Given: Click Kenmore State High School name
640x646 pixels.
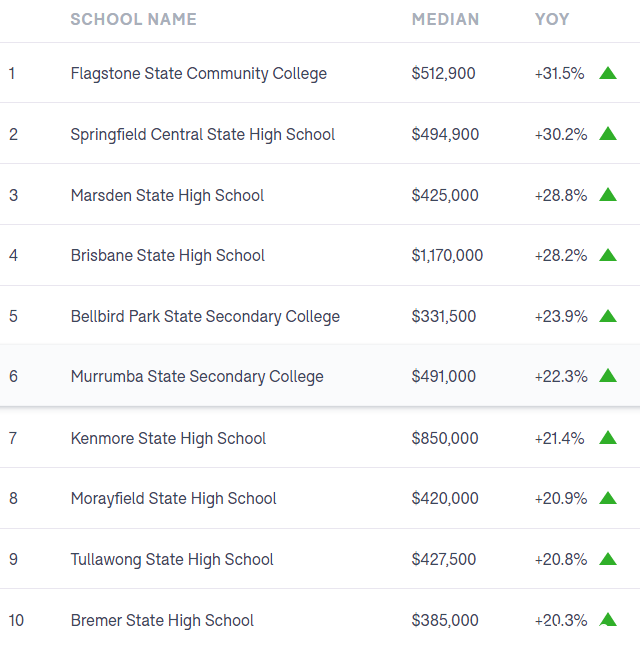Looking at the screenshot, I should (x=168, y=438).
